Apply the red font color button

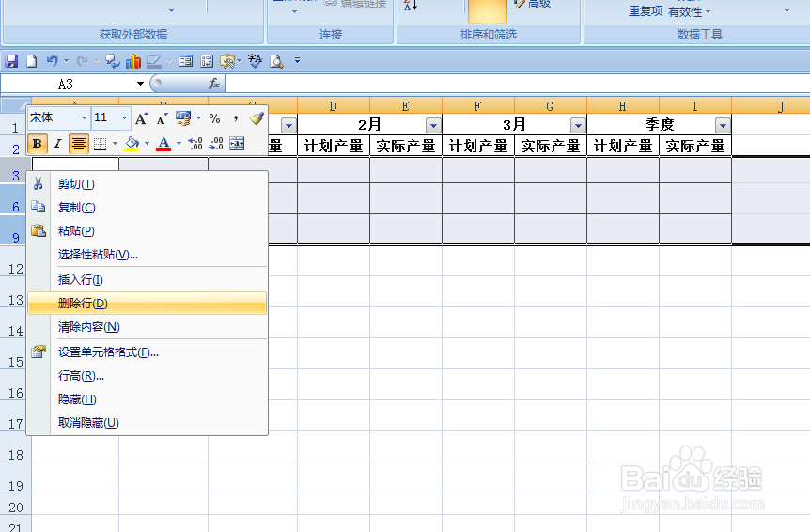point(164,144)
